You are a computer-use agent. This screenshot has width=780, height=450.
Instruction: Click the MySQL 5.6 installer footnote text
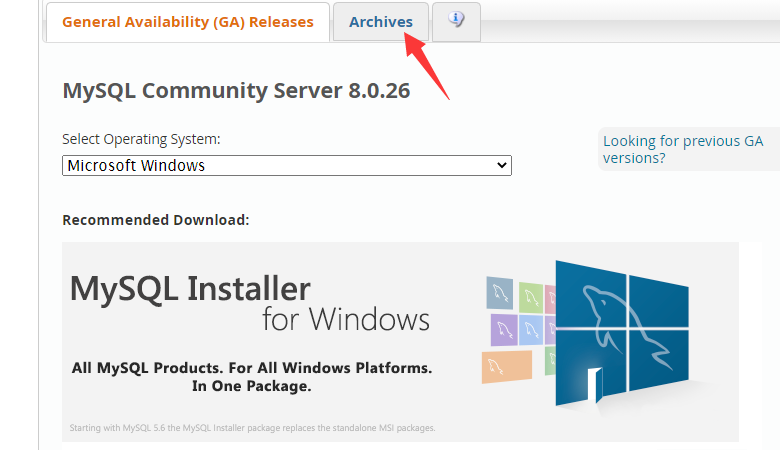pos(252,428)
